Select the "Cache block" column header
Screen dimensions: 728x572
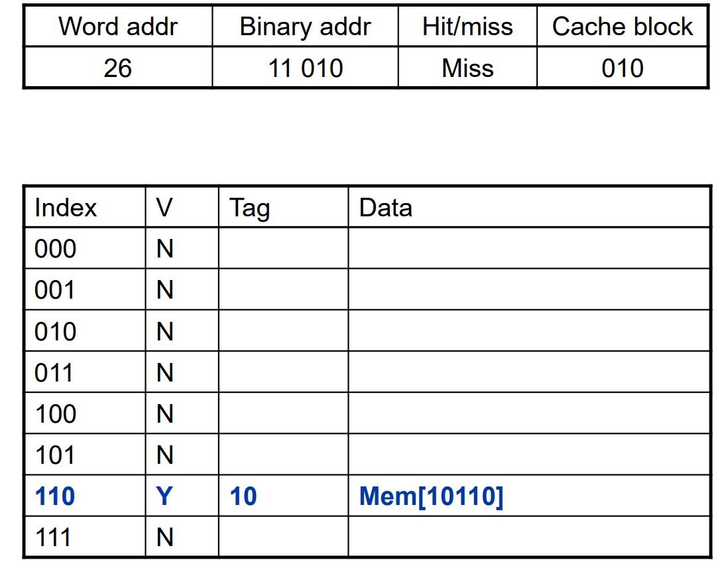(x=622, y=27)
